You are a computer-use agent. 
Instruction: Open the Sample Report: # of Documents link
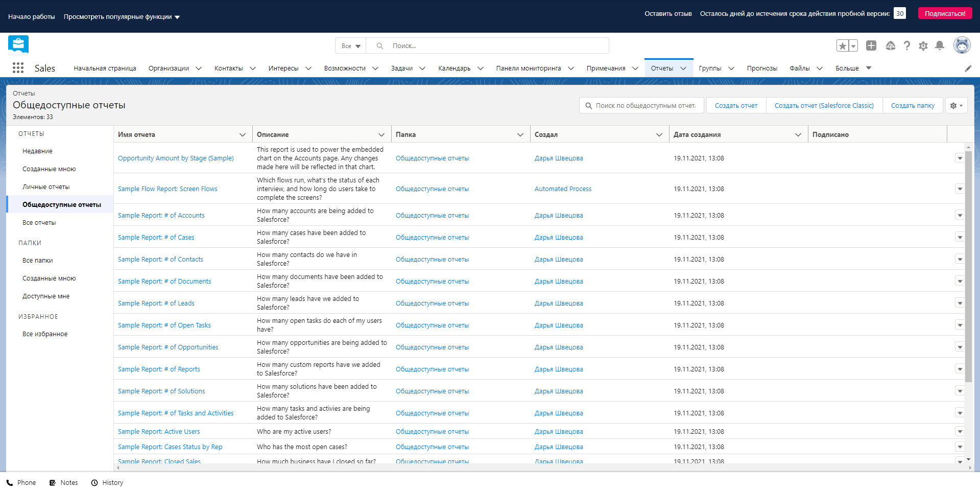164,282
